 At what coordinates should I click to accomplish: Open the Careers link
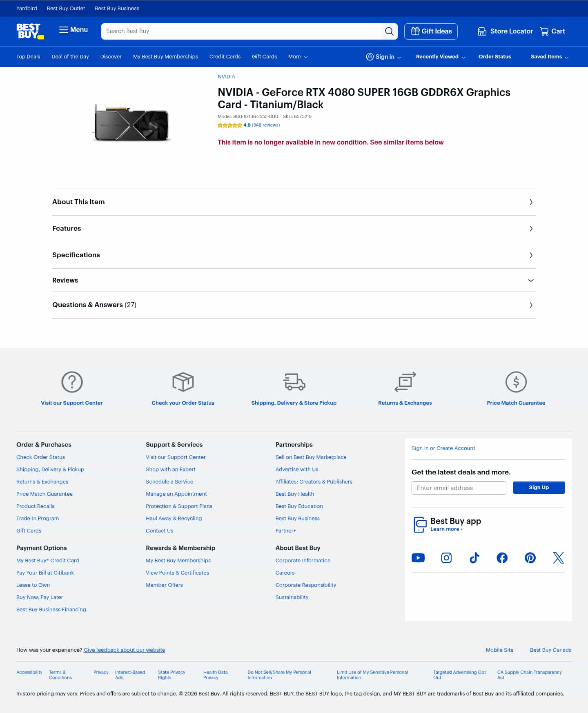click(x=285, y=573)
